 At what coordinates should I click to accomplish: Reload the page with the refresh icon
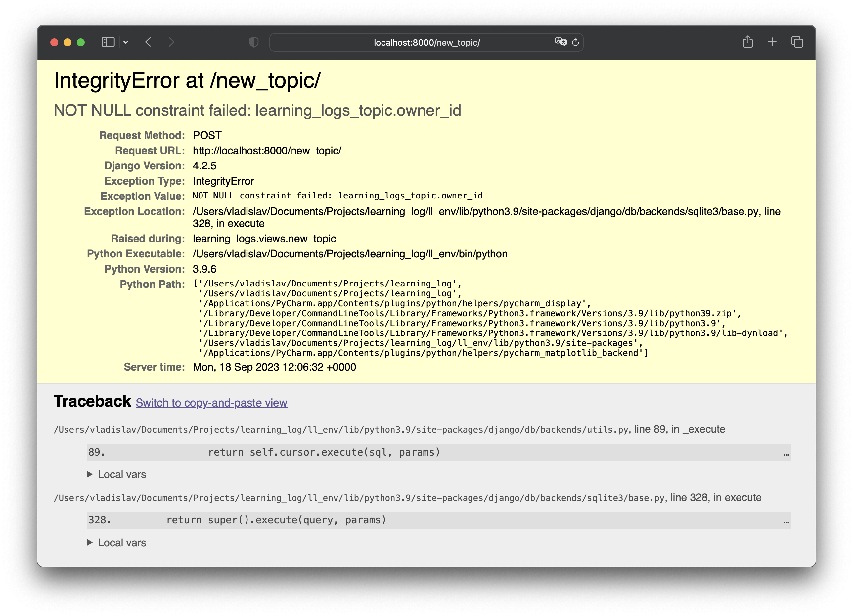coord(575,42)
